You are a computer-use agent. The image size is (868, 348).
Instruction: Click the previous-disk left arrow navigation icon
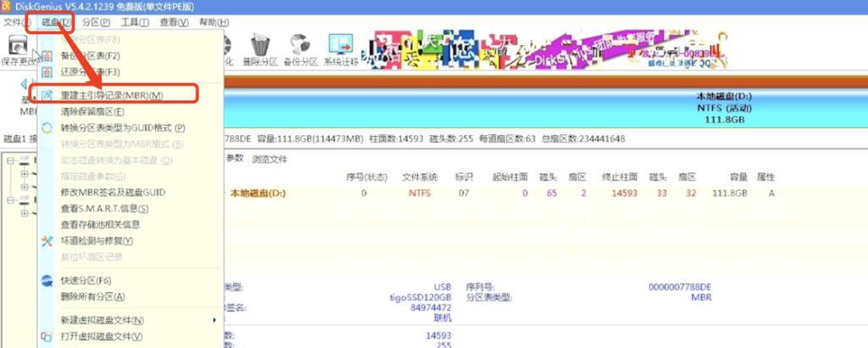point(24,85)
